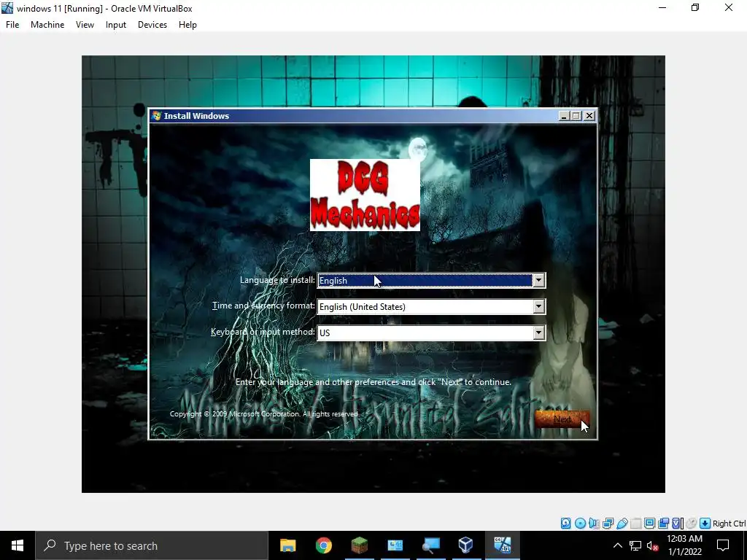The width and height of the screenshot is (747, 560).
Task: Click the display settings indicator icon
Action: [x=649, y=524]
